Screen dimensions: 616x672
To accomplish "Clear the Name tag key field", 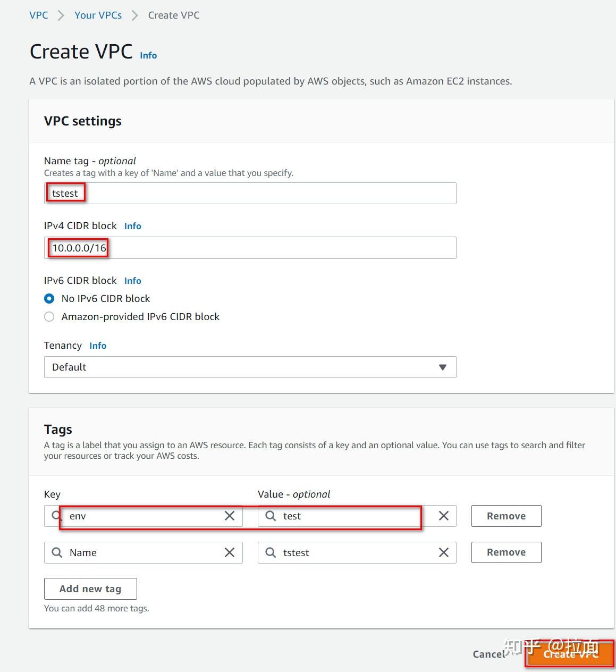I will click(230, 552).
